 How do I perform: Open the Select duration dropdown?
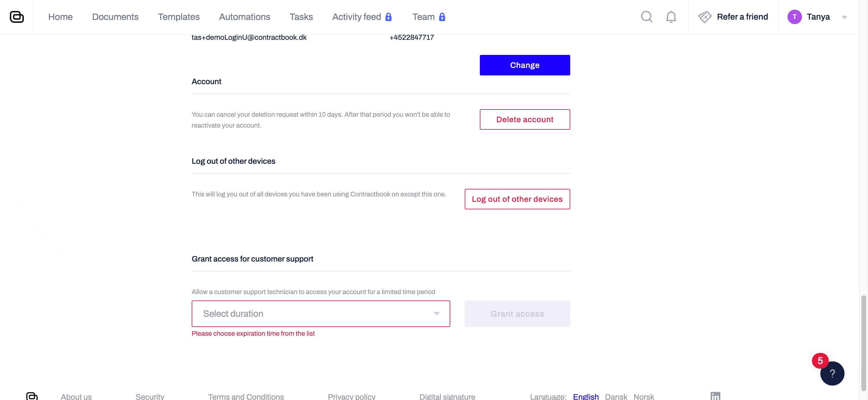(x=320, y=313)
